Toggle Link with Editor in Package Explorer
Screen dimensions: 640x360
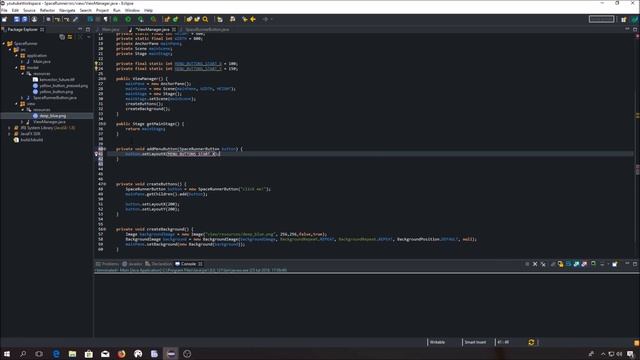[x=70, y=37]
